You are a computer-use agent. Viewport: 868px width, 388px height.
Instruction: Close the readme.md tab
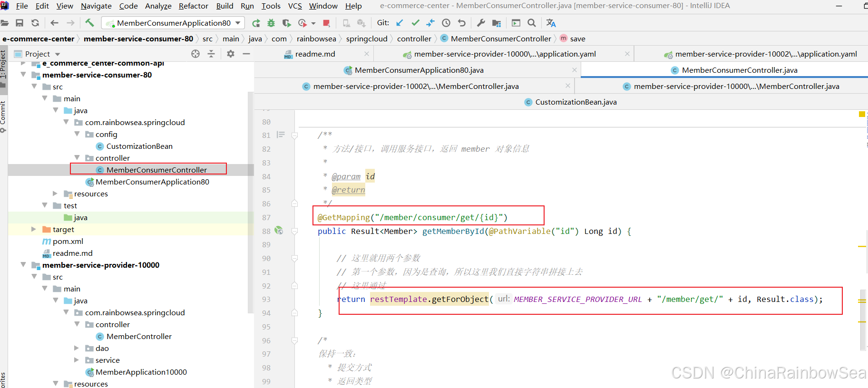[367, 54]
